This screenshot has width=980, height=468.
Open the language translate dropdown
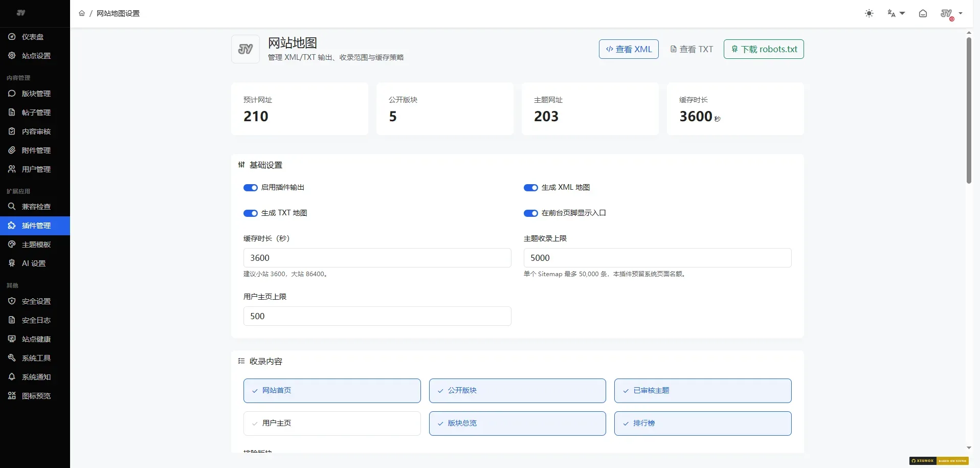pos(896,13)
